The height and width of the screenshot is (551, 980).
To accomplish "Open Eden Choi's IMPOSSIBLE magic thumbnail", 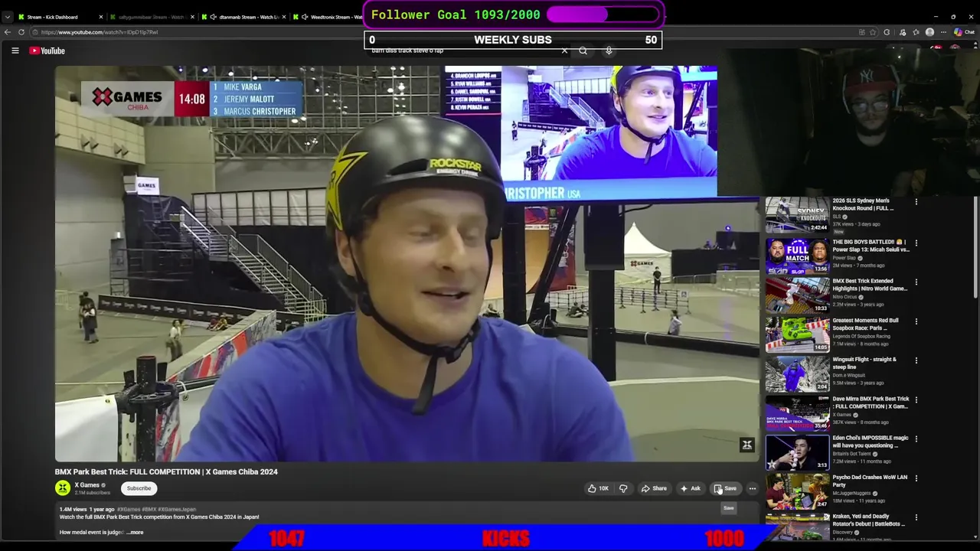I will point(797,452).
